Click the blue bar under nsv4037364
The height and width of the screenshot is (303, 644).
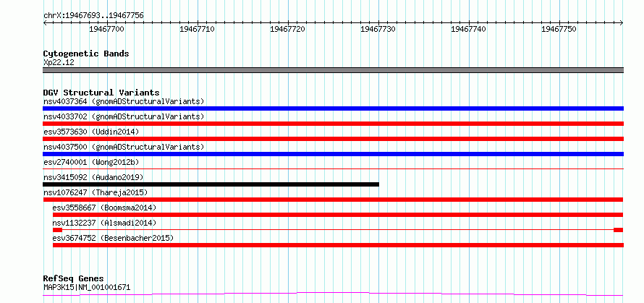[x=333, y=108]
